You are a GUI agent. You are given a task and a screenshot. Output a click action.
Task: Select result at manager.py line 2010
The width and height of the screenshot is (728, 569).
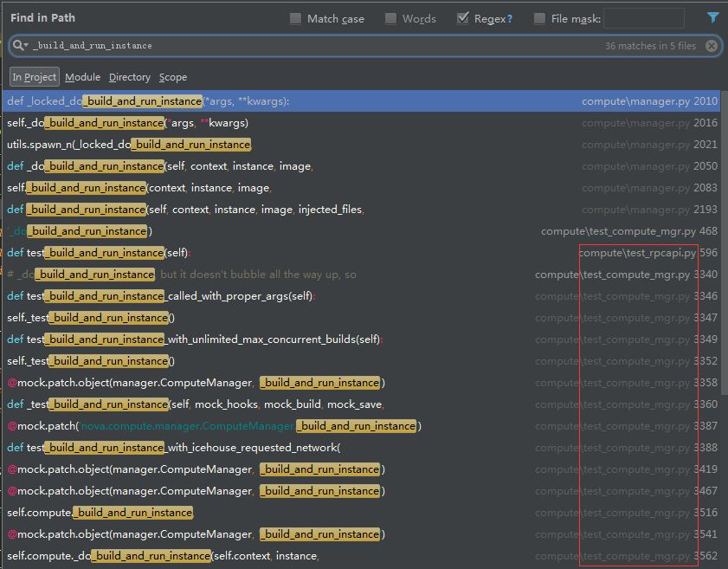click(x=361, y=101)
